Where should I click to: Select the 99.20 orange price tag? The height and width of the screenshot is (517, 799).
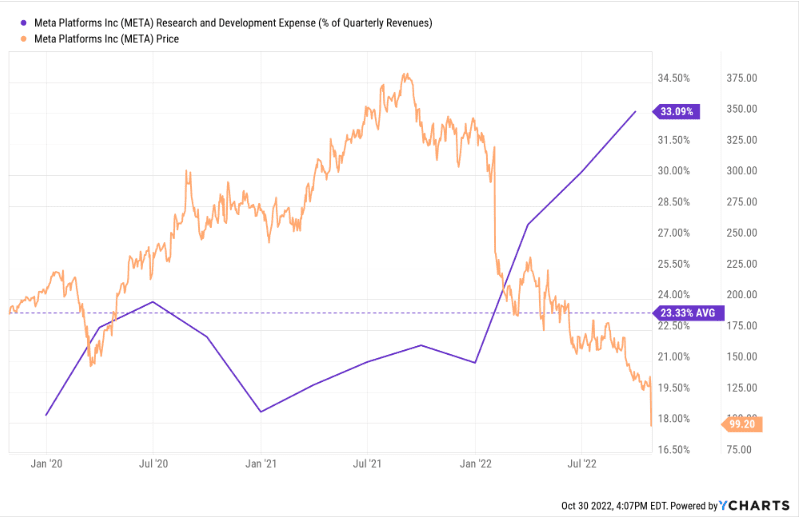coord(742,424)
